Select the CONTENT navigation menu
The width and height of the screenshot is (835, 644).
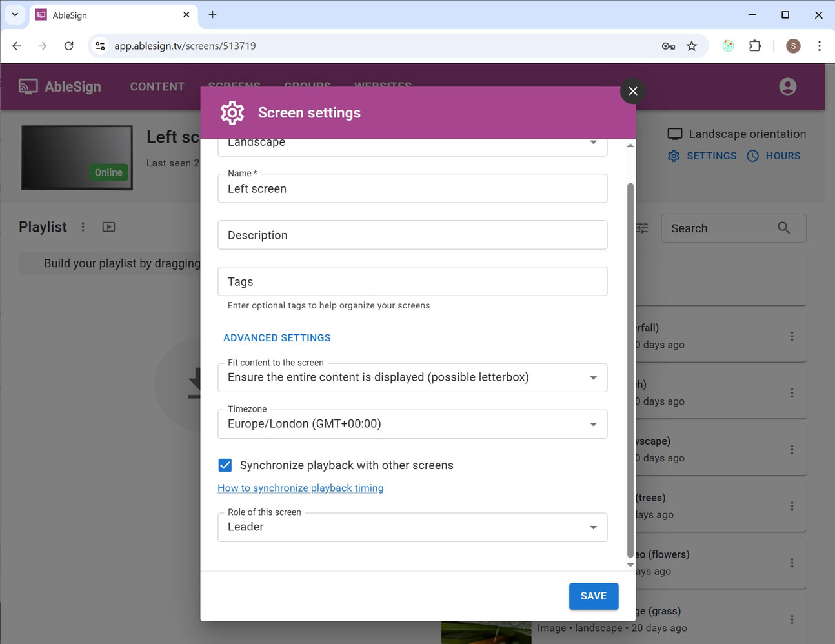pyautogui.click(x=157, y=86)
